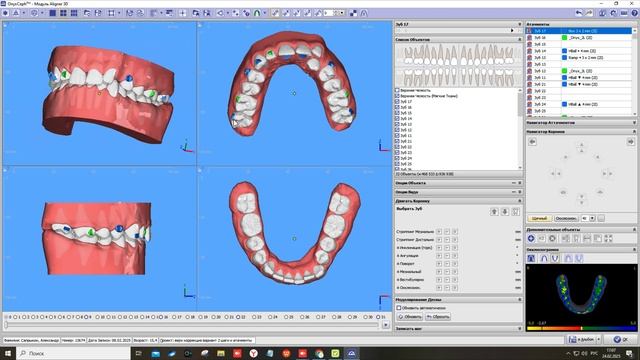Toggle Зуб 24 checkbox in object list
The image size is (640, 360).
(x=397, y=158)
